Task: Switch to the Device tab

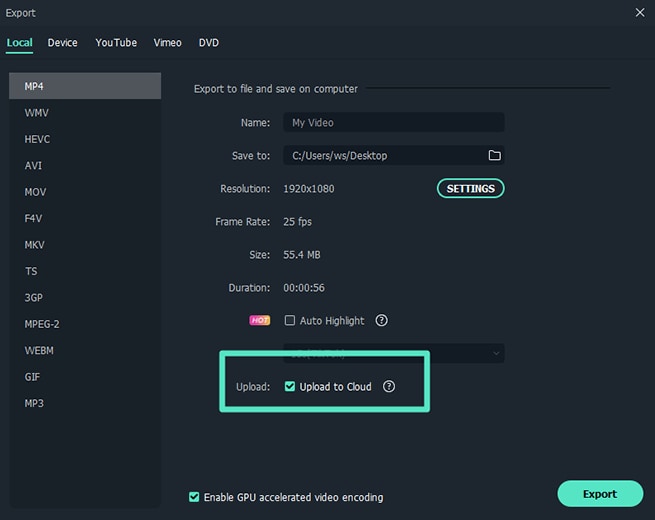Action: point(62,43)
